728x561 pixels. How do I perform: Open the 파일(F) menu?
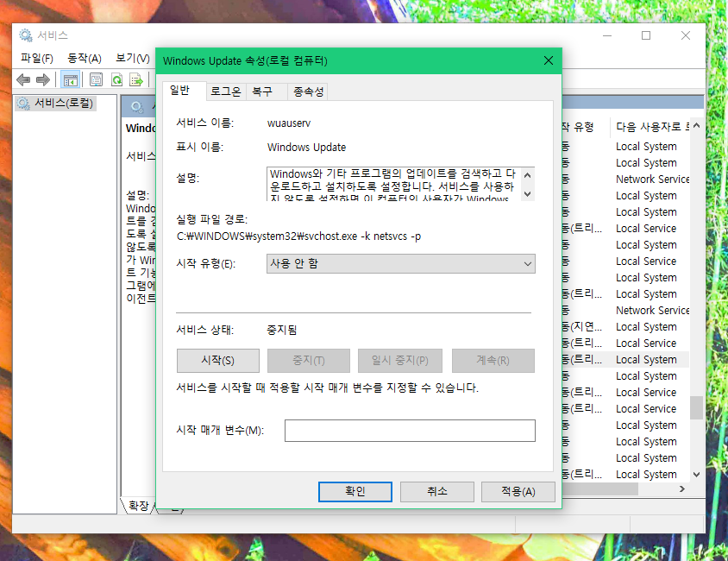[x=37, y=58]
